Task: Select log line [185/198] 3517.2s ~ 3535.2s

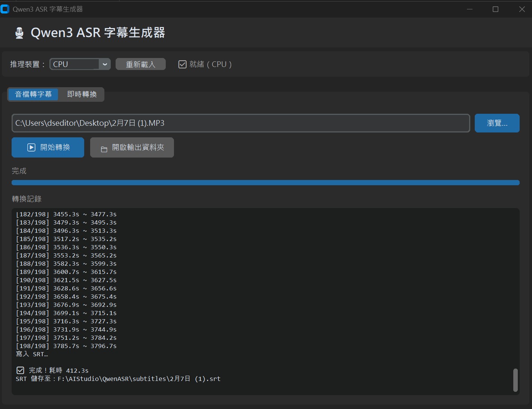Action: pyautogui.click(x=66, y=239)
